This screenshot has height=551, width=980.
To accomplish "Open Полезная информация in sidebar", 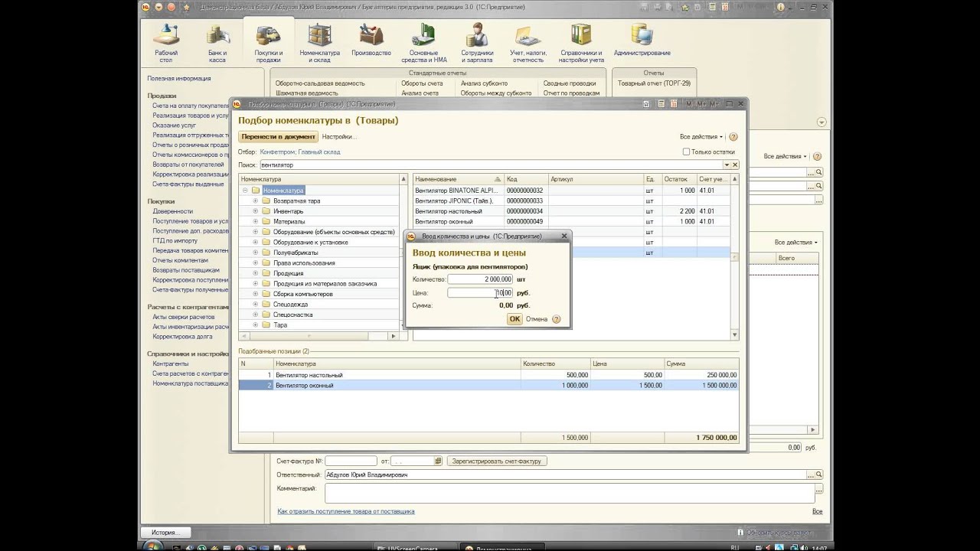I will [179, 78].
